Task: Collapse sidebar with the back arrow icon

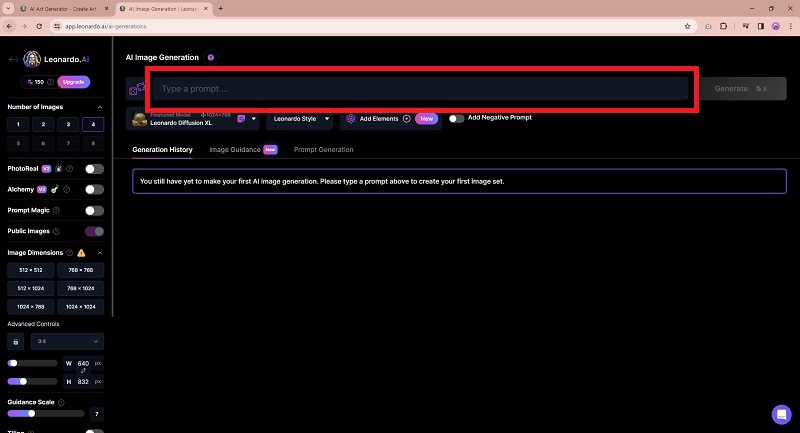Action: pos(13,59)
